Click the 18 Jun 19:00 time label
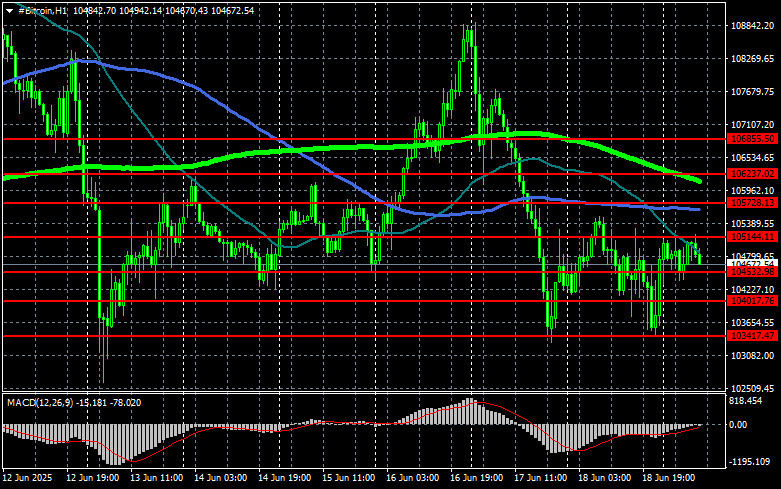The width and height of the screenshot is (781, 489). pyautogui.click(x=668, y=478)
